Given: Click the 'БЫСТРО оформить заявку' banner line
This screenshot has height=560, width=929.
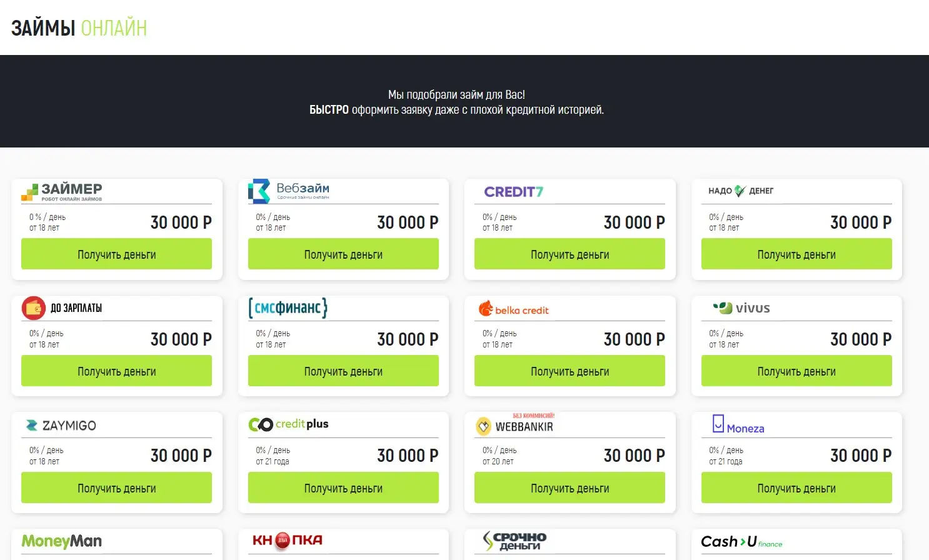Looking at the screenshot, I should click(x=456, y=110).
